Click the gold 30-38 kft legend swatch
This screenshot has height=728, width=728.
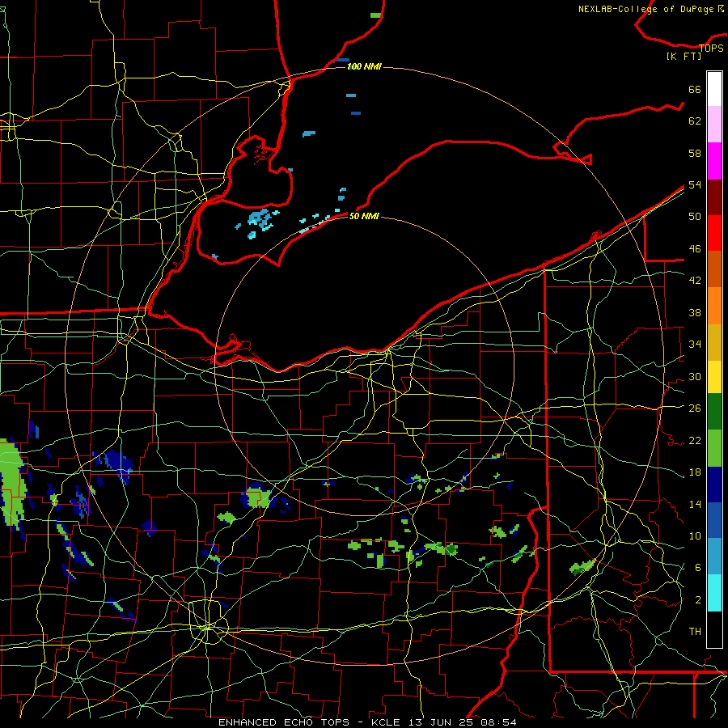[x=714, y=342]
